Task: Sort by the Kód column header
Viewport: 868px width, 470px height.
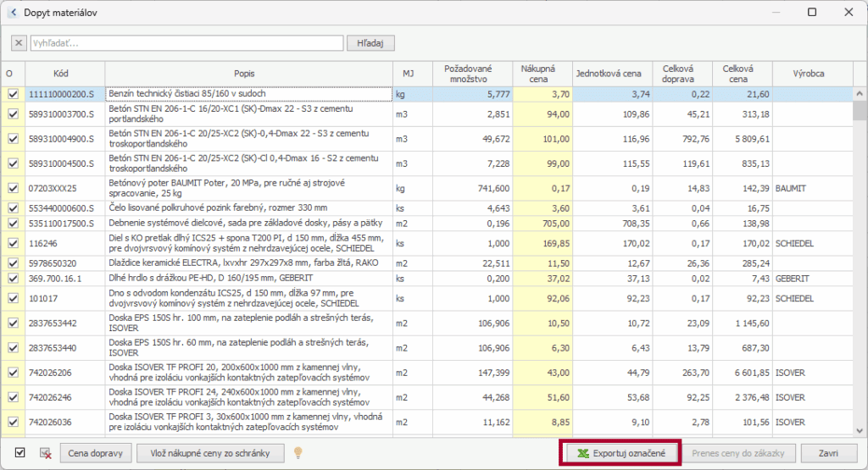Action: [x=61, y=74]
